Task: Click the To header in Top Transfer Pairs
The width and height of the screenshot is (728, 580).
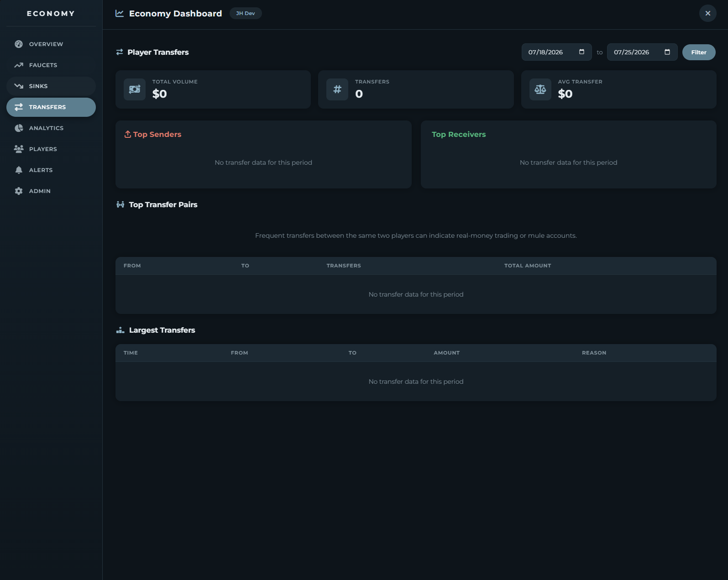Action: click(x=245, y=266)
